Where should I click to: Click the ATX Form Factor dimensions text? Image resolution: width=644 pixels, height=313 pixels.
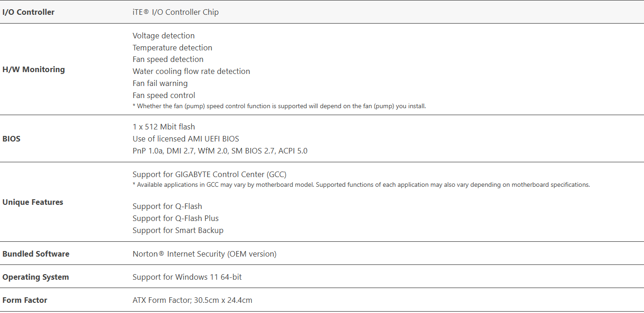click(192, 300)
